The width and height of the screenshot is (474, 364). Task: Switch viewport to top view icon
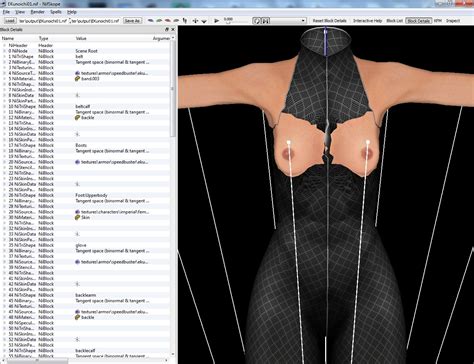pos(151,21)
